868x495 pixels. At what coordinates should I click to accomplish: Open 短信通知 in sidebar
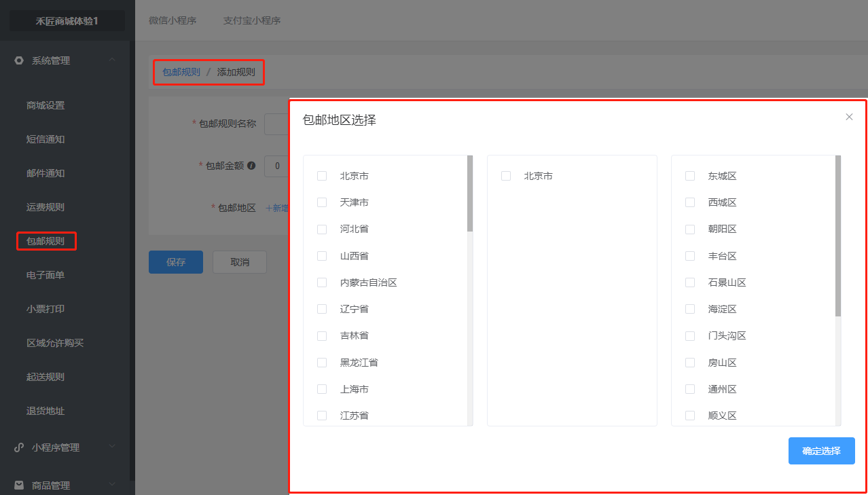point(46,139)
